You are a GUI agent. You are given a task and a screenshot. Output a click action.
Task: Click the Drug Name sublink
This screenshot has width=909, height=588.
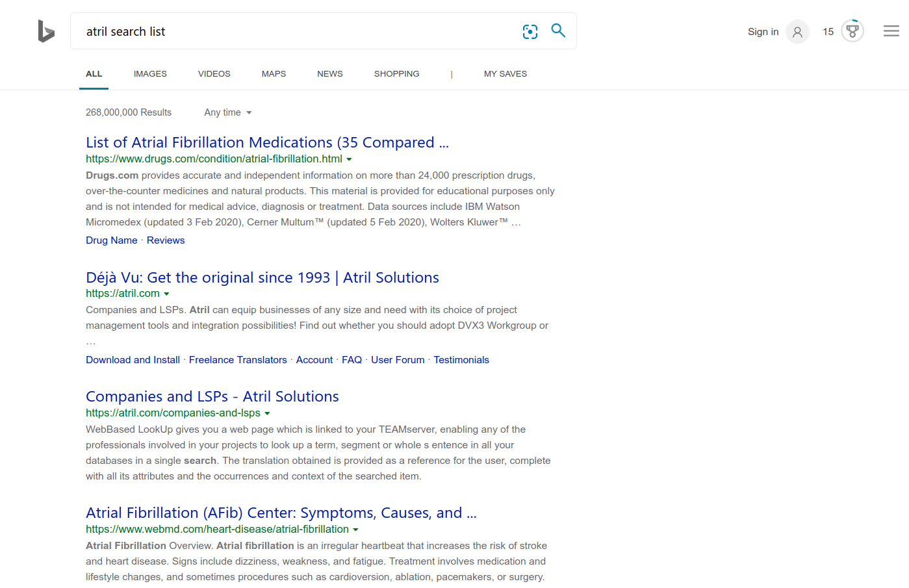(x=112, y=240)
